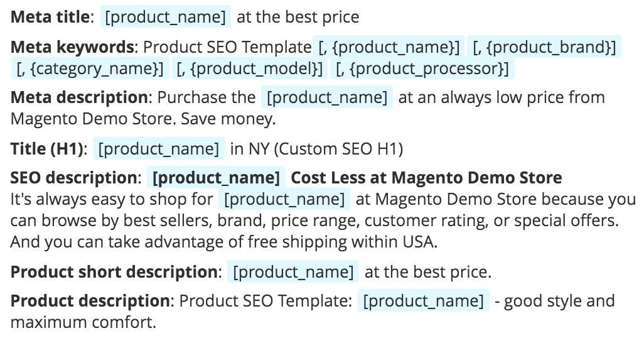Click the 'Product description' label
The width and height of the screenshot is (644, 343).
tap(90, 301)
